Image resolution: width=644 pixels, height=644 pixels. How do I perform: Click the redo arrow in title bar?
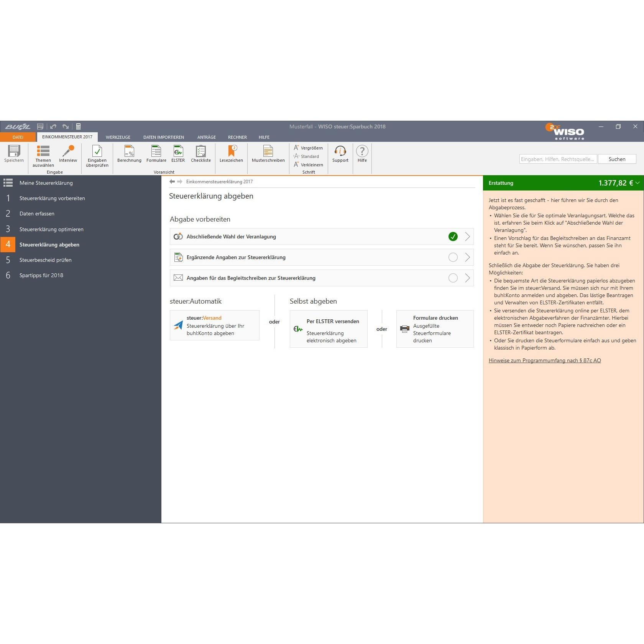pyautogui.click(x=66, y=127)
